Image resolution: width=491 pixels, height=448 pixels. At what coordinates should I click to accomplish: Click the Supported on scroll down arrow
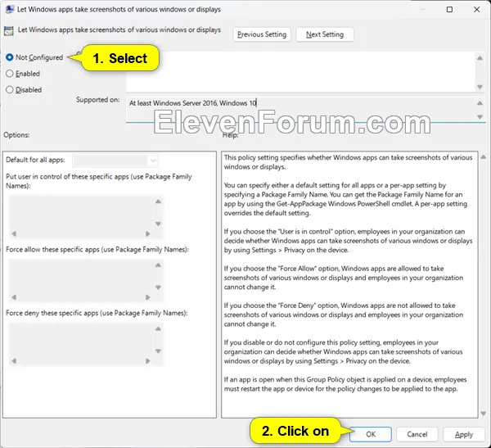click(480, 116)
